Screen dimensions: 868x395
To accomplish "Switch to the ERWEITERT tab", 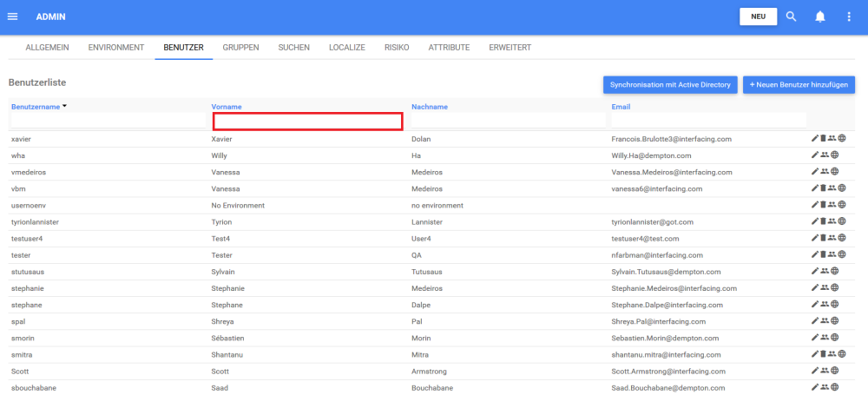I will tap(510, 48).
